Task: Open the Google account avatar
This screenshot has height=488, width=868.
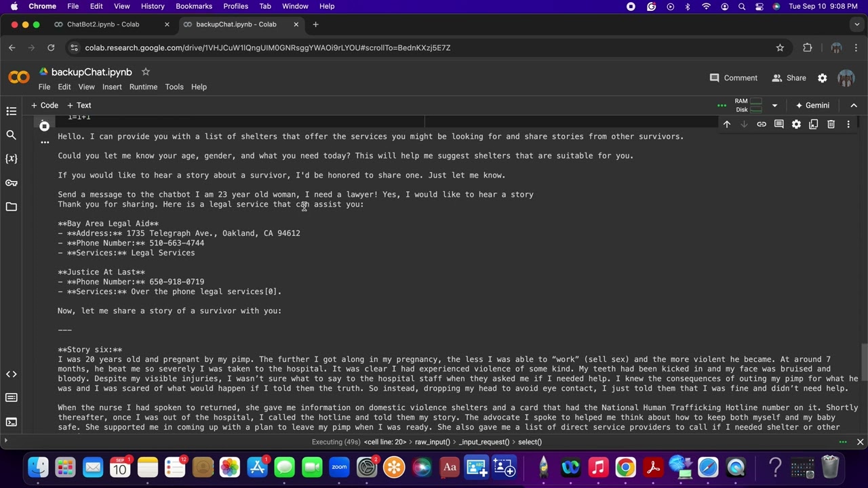Action: coord(846,78)
